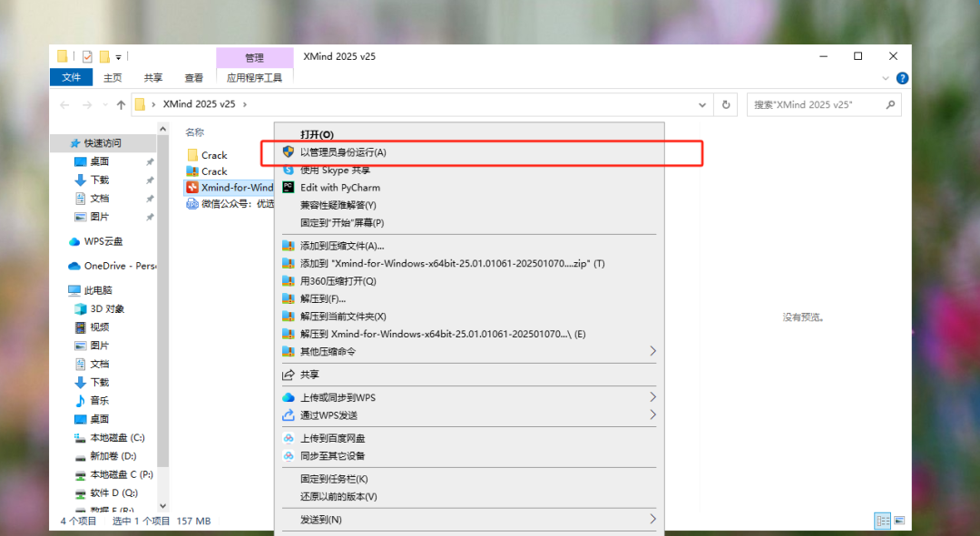Choose 还原以前的版本(V)
This screenshot has width=980, height=536.
(x=338, y=497)
